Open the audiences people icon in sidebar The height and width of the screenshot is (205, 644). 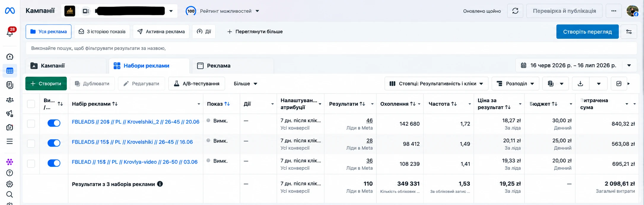coord(10,100)
